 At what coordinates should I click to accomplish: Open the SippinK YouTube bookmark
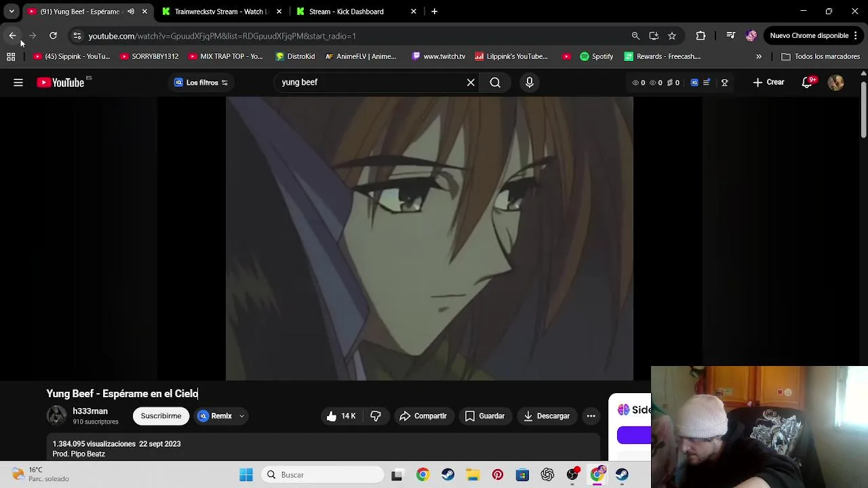click(71, 57)
